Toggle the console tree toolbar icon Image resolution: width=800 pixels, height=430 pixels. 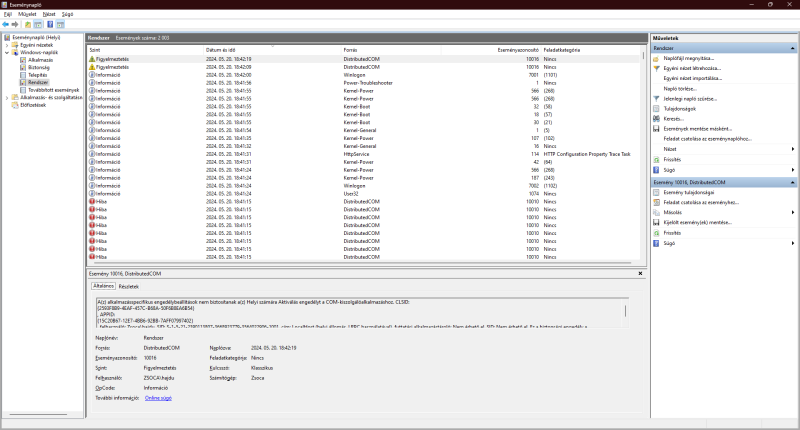[x=38, y=24]
